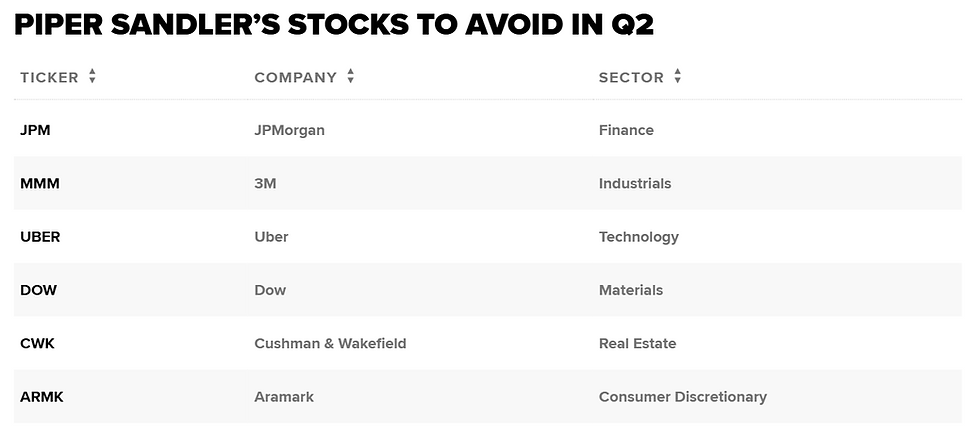Screen dimensions: 980x437
Task: Click the Cushman & Wakefield company name
Action: click(330, 343)
